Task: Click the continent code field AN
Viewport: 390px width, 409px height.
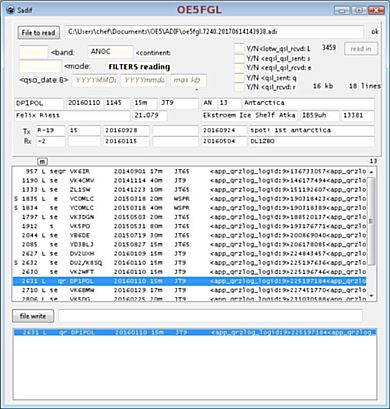Action: pos(208,103)
